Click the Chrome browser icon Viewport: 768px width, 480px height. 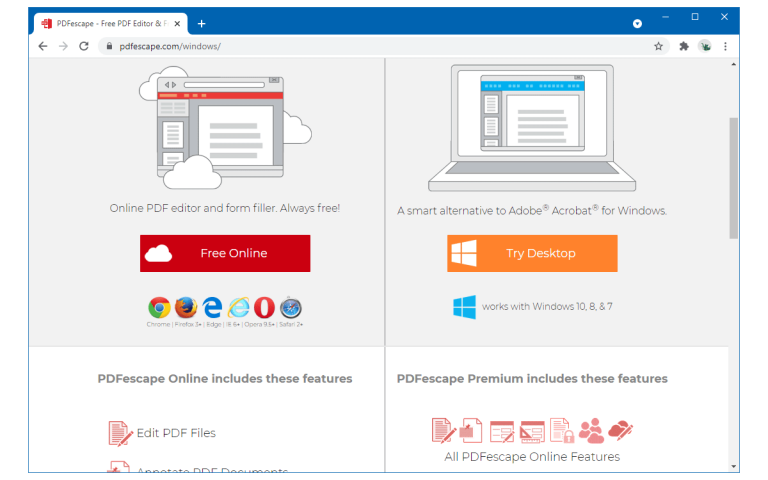(x=159, y=308)
